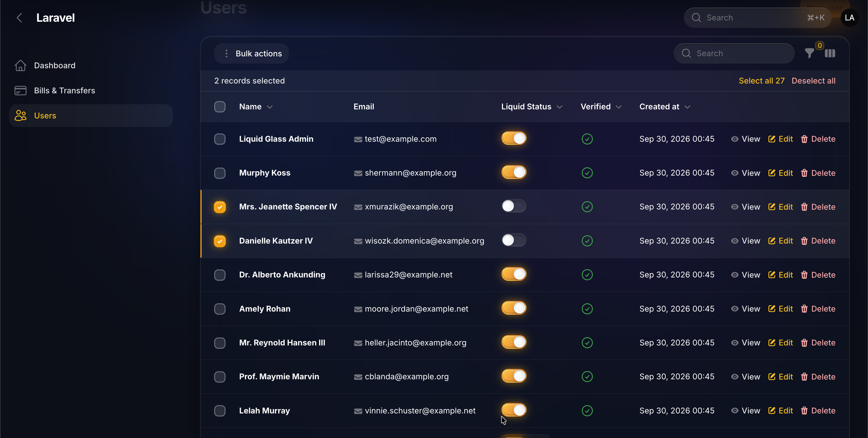Disable Liquid Status toggle for Liquid Glass Admin
868x438 pixels.
click(514, 138)
